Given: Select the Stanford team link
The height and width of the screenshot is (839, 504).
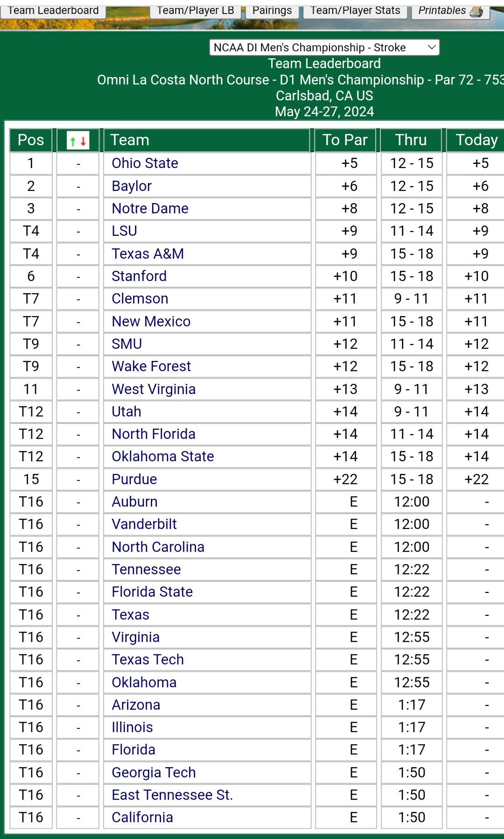Looking at the screenshot, I should [x=139, y=276].
